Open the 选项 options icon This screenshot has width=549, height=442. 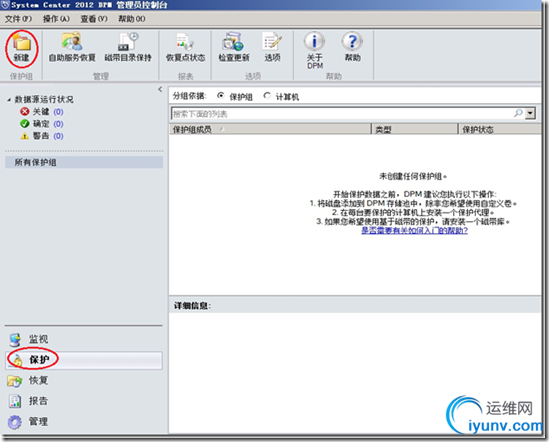click(x=272, y=42)
